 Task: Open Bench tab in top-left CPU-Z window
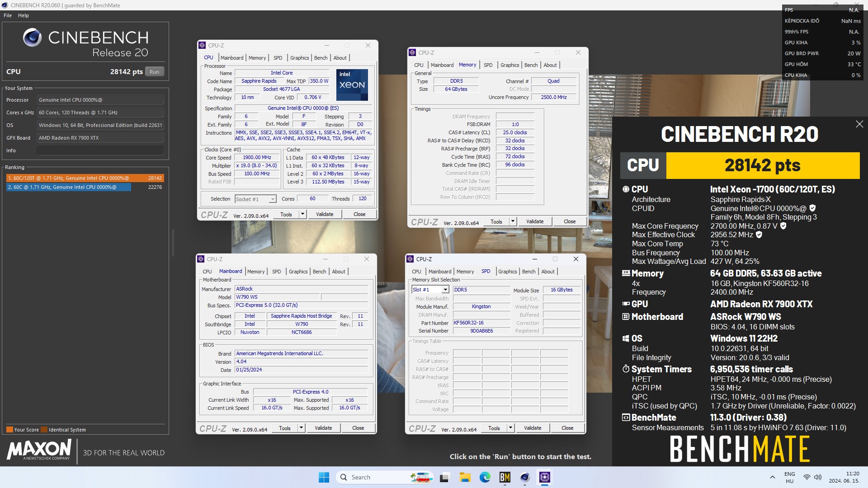coord(321,58)
